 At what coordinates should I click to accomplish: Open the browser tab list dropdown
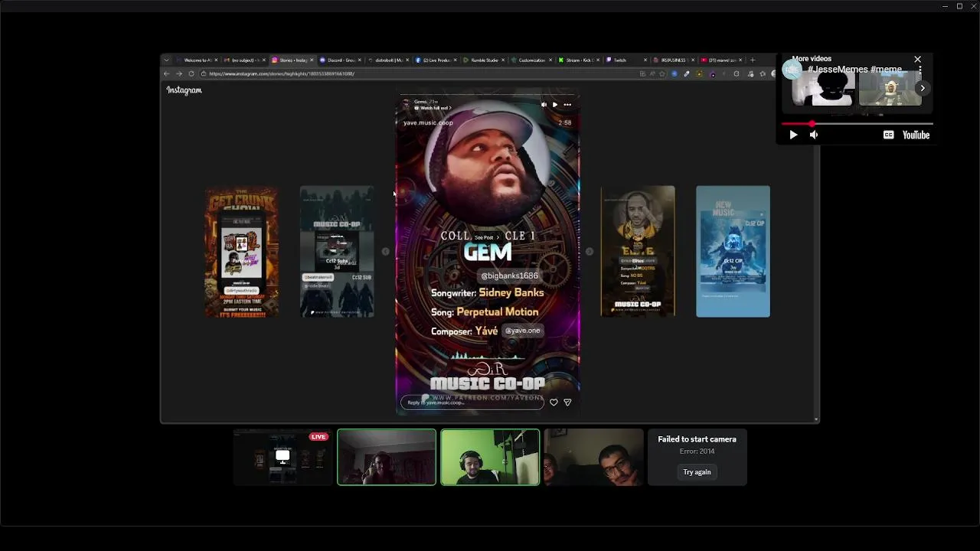[x=166, y=60]
